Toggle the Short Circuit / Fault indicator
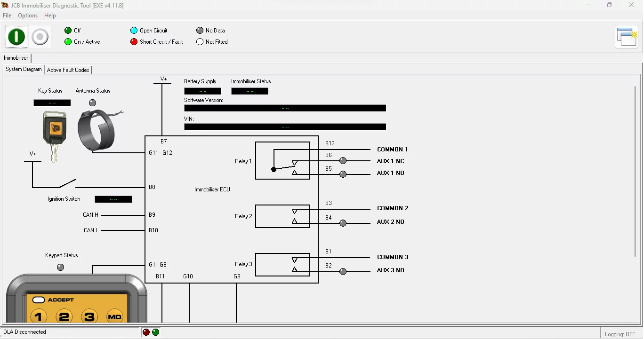 click(134, 41)
